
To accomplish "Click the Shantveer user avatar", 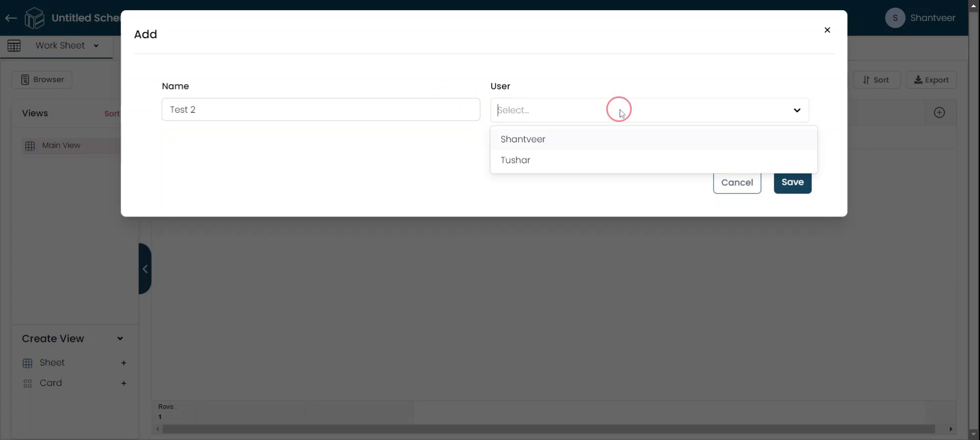I will coord(895,18).
